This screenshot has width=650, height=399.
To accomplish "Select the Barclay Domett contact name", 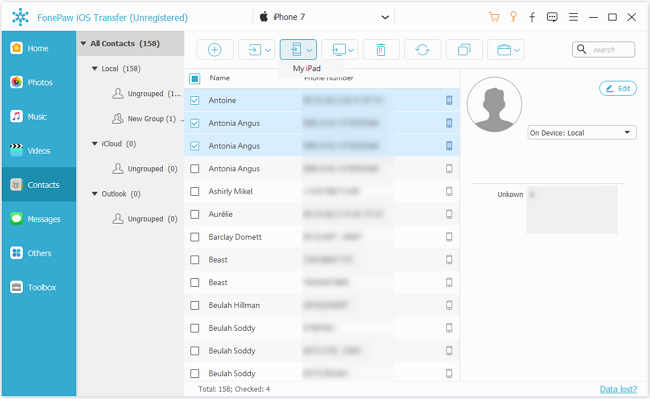I will point(235,237).
